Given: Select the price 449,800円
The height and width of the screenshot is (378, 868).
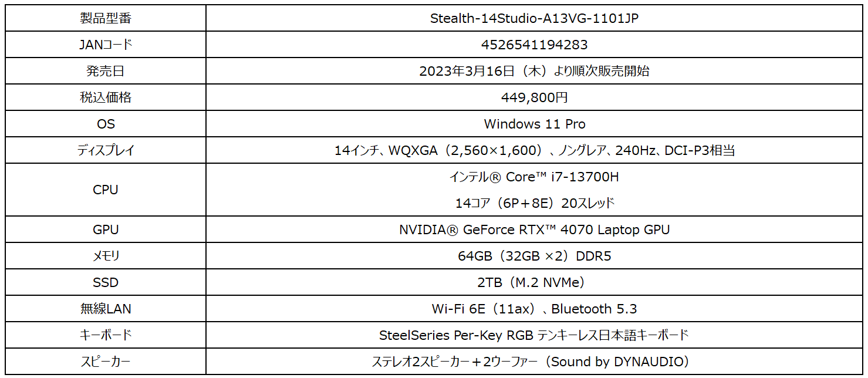Looking at the screenshot, I should point(534,97).
